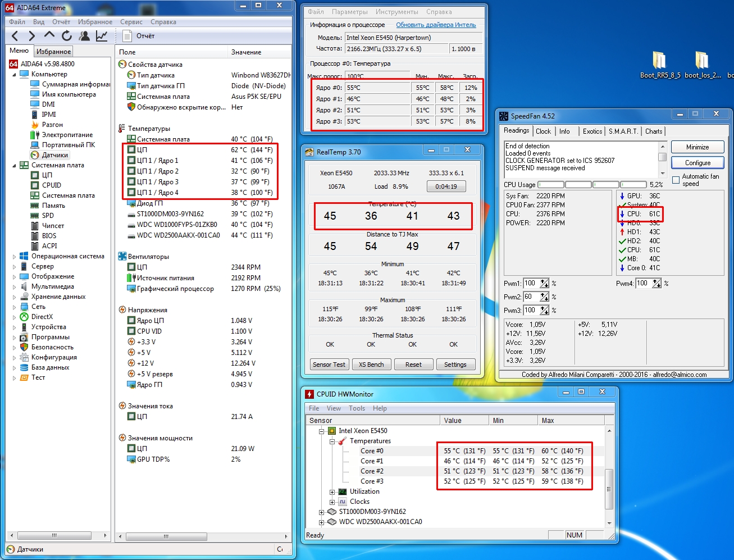Open Параметры menu in Core Temp window
The width and height of the screenshot is (734, 560).
(x=350, y=12)
